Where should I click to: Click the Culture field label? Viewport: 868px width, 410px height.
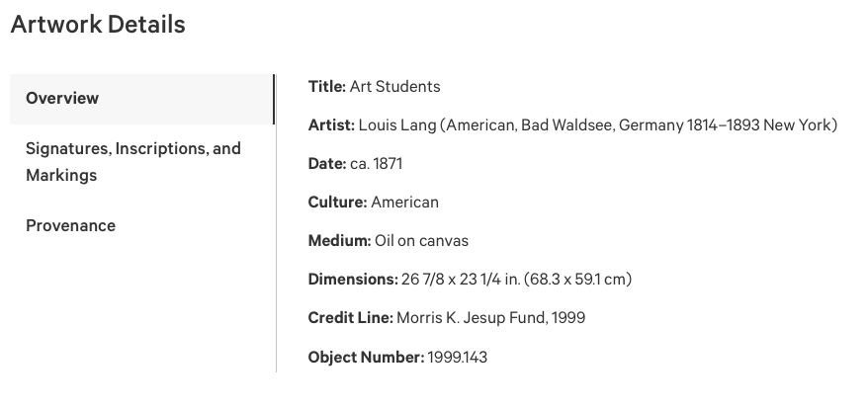tap(337, 203)
